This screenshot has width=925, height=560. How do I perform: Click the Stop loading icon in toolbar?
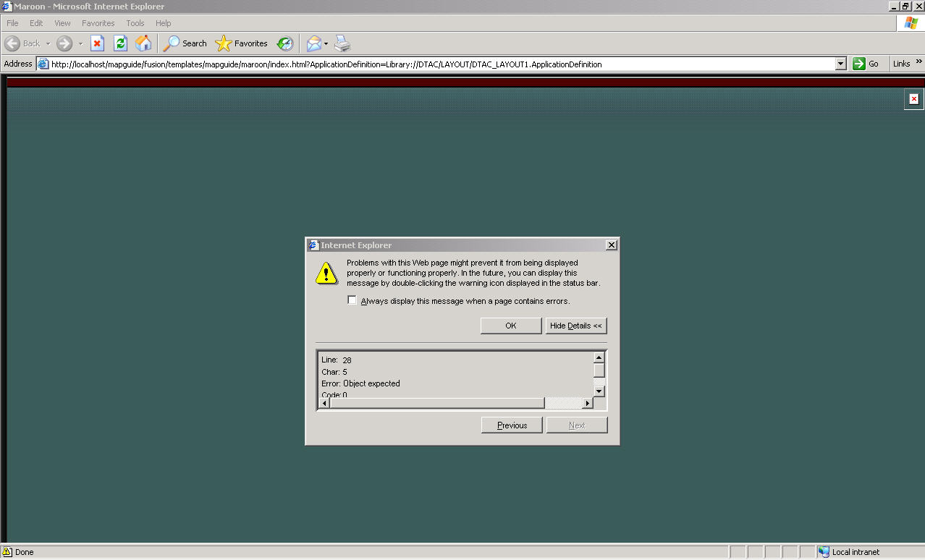coord(97,43)
